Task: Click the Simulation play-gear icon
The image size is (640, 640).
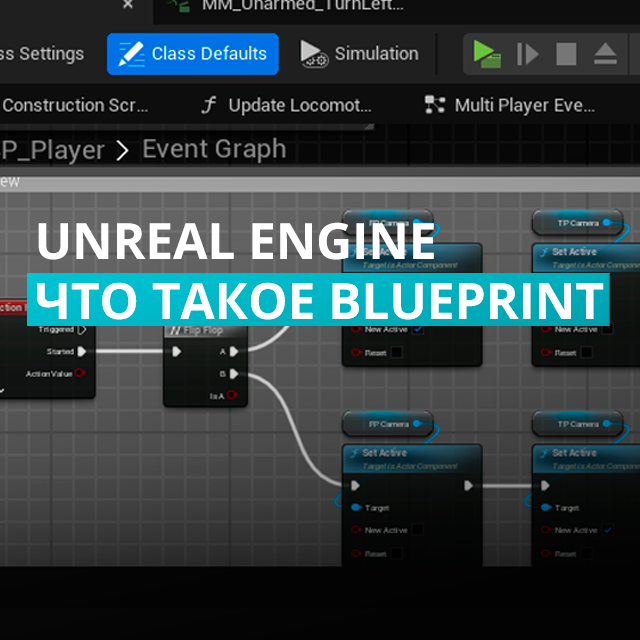Action: 313,54
